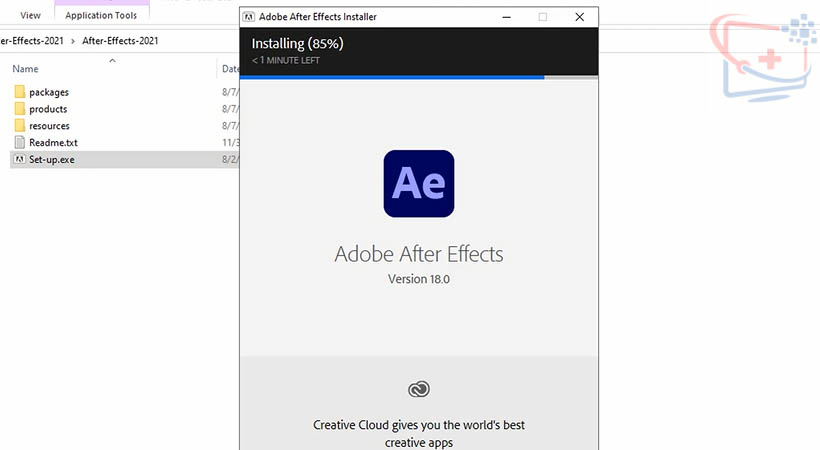Click the packages folder icon
The image size is (820, 450).
[x=19, y=92]
